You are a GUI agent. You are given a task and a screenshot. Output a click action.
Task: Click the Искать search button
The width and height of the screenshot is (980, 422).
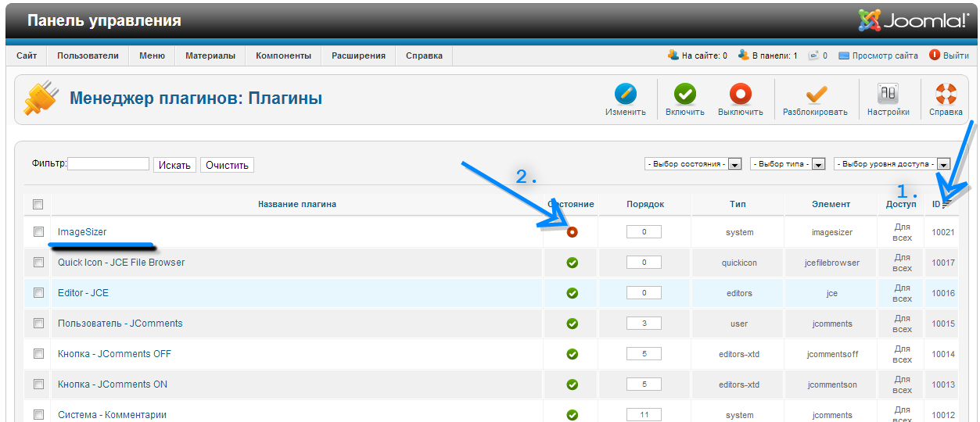(x=174, y=165)
